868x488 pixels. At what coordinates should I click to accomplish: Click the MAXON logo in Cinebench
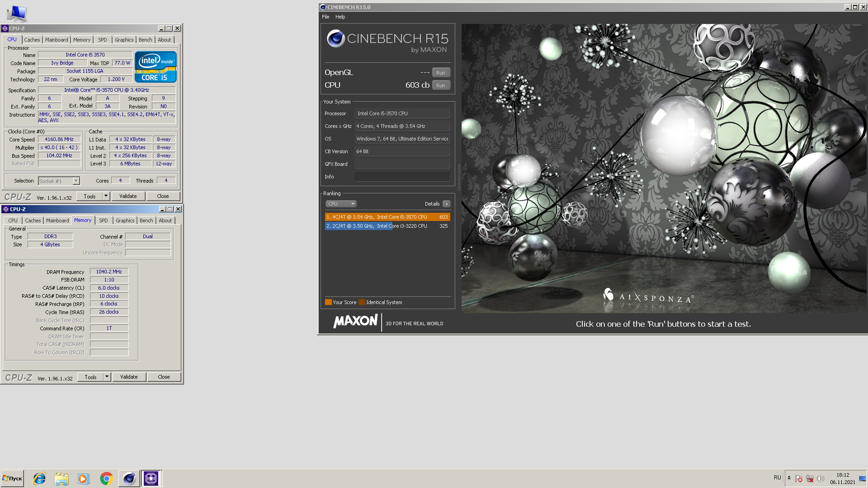[355, 321]
